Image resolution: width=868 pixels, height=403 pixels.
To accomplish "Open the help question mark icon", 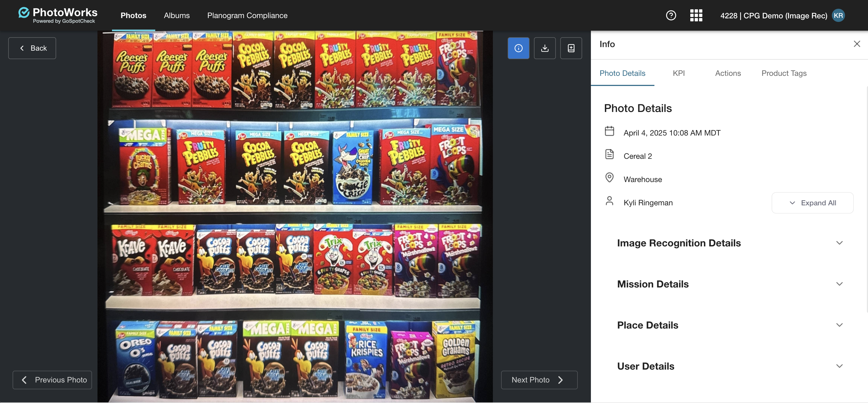I will coord(671,16).
